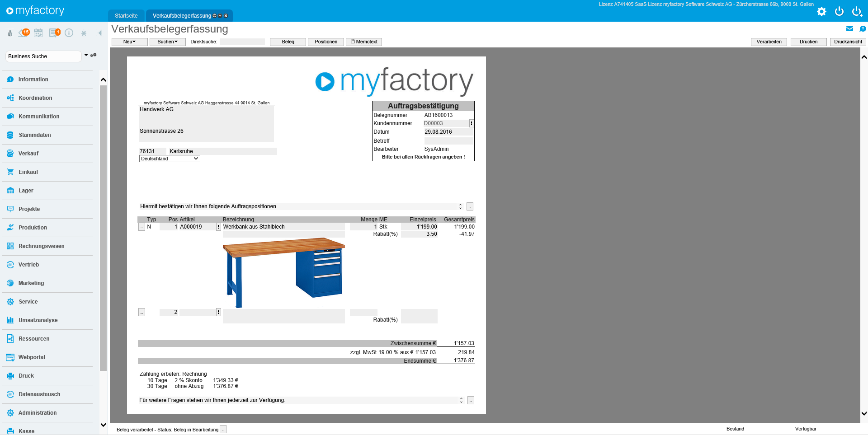Open the mail envelope icon
This screenshot has height=435, width=868.
(849, 29)
